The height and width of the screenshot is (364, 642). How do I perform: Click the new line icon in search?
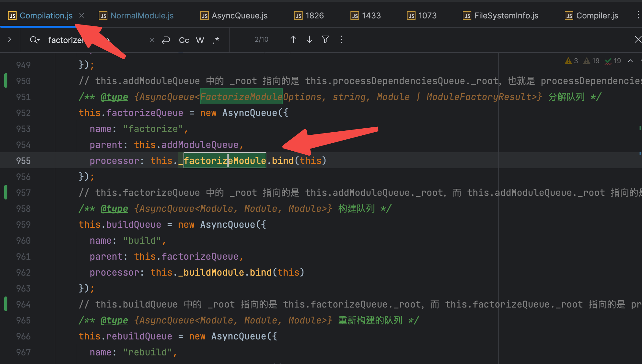(x=166, y=40)
